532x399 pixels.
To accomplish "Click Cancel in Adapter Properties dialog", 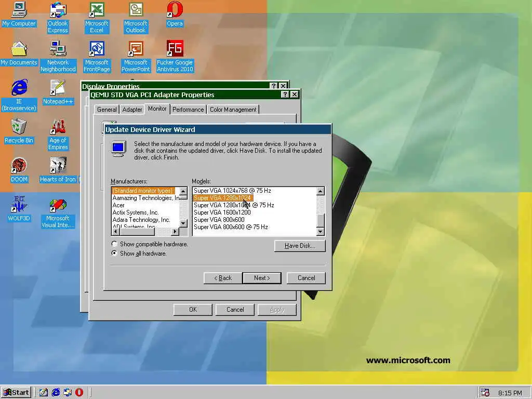I will (235, 310).
